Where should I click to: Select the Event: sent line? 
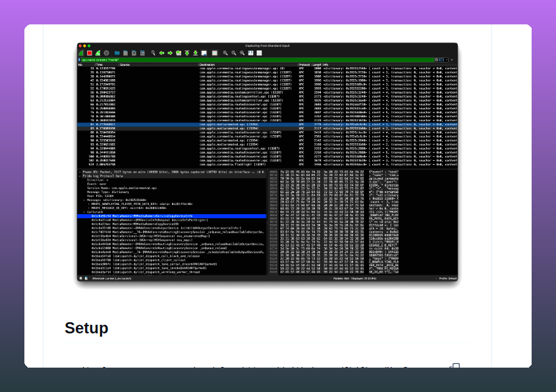[x=97, y=184]
